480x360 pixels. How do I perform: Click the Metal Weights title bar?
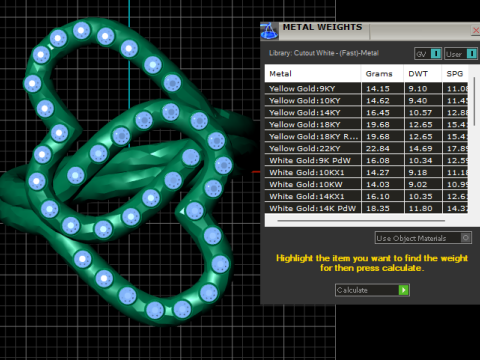(x=370, y=31)
